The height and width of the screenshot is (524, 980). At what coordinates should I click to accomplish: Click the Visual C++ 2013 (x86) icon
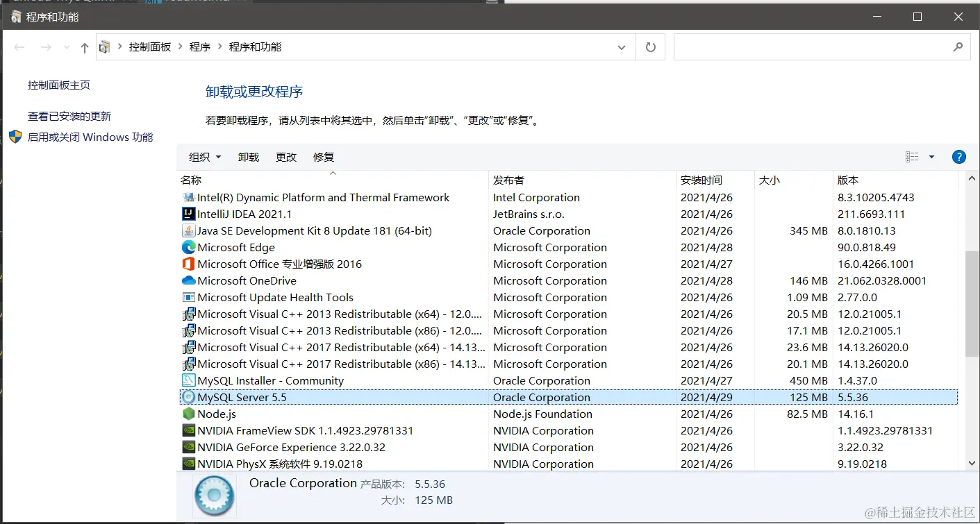pos(188,330)
